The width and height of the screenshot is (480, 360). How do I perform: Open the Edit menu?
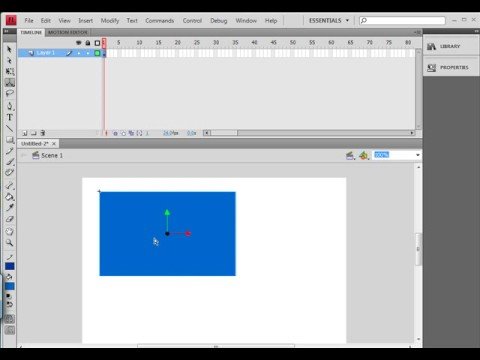click(46, 21)
